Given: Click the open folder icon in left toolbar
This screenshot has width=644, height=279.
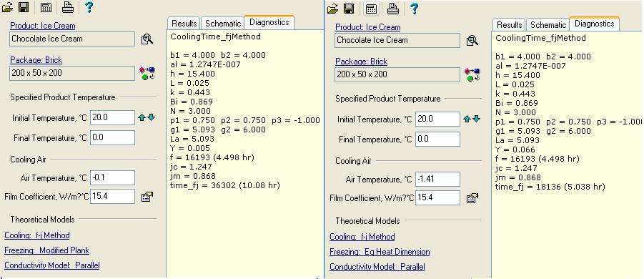Looking at the screenshot, I should [7, 7].
